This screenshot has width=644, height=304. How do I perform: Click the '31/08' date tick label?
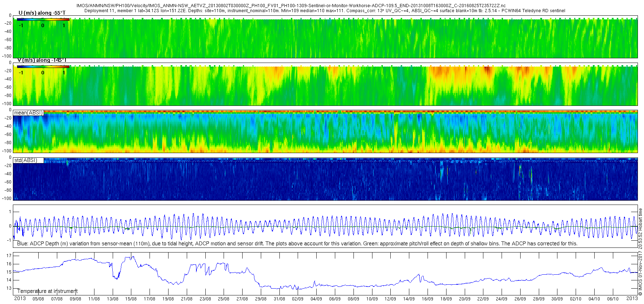coord(279,299)
